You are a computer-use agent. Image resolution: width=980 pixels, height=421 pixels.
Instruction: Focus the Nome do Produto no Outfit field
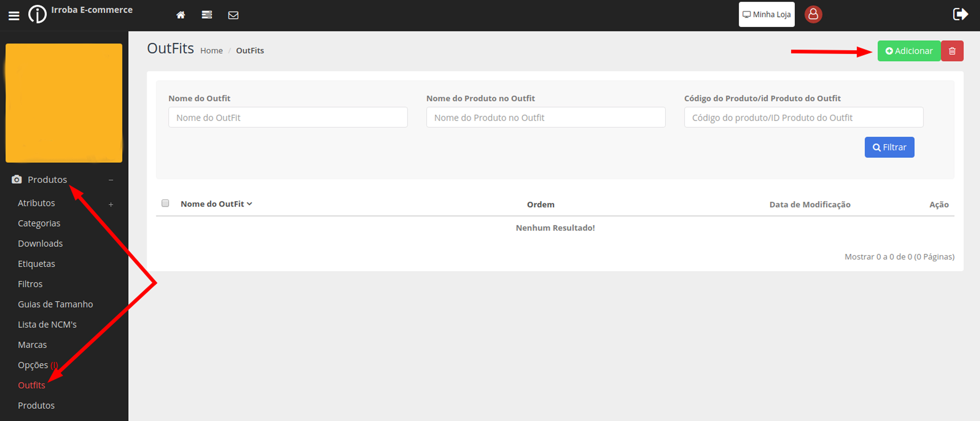(546, 117)
